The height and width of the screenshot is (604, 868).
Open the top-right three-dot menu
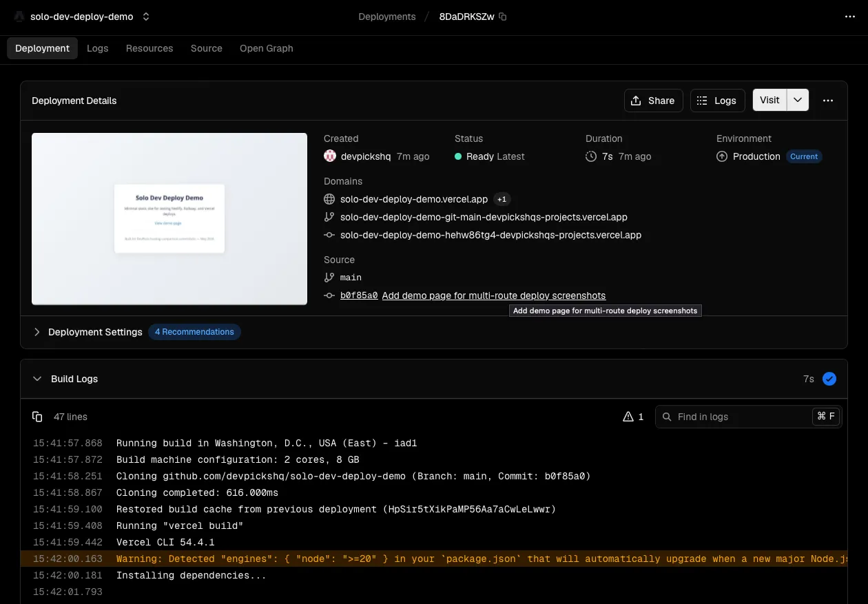click(849, 17)
